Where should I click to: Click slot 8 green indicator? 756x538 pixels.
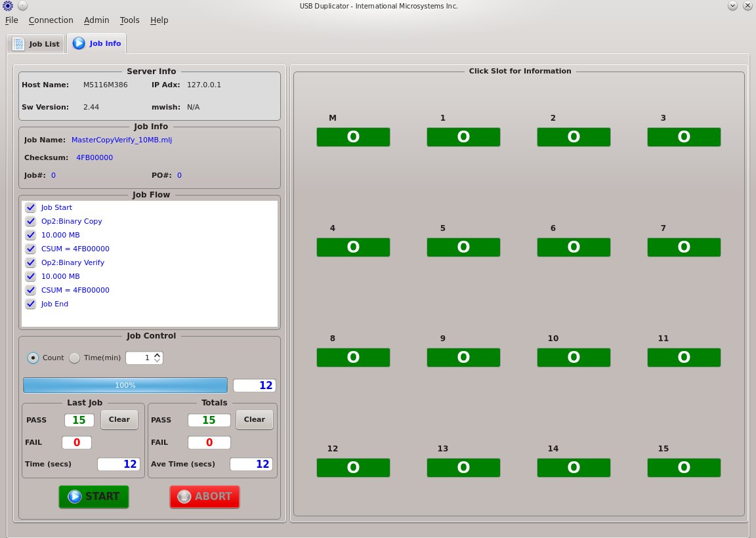[353, 357]
